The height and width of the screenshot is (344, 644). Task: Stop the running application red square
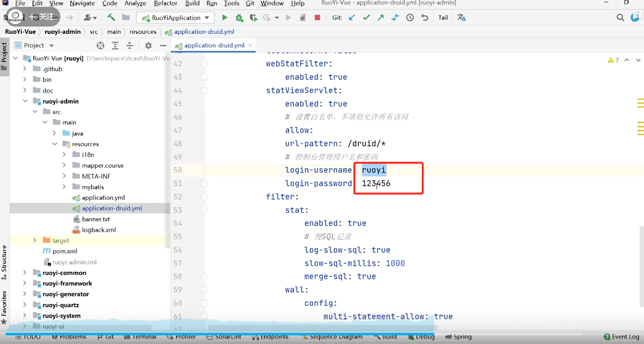(317, 18)
